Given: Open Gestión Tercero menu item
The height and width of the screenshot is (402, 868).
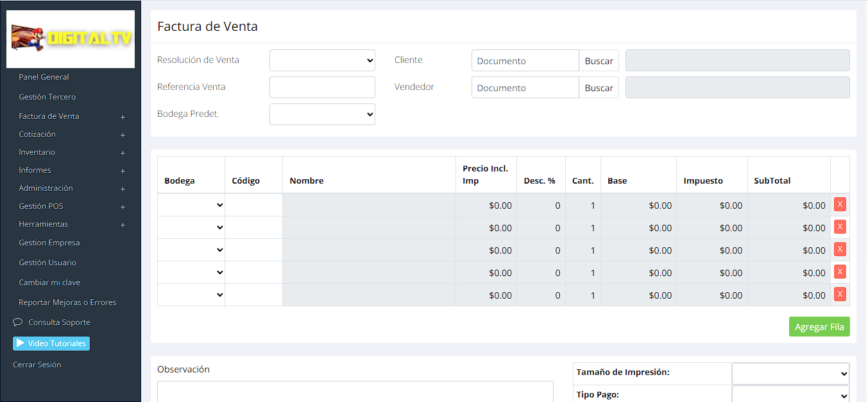Looking at the screenshot, I should pos(47,97).
